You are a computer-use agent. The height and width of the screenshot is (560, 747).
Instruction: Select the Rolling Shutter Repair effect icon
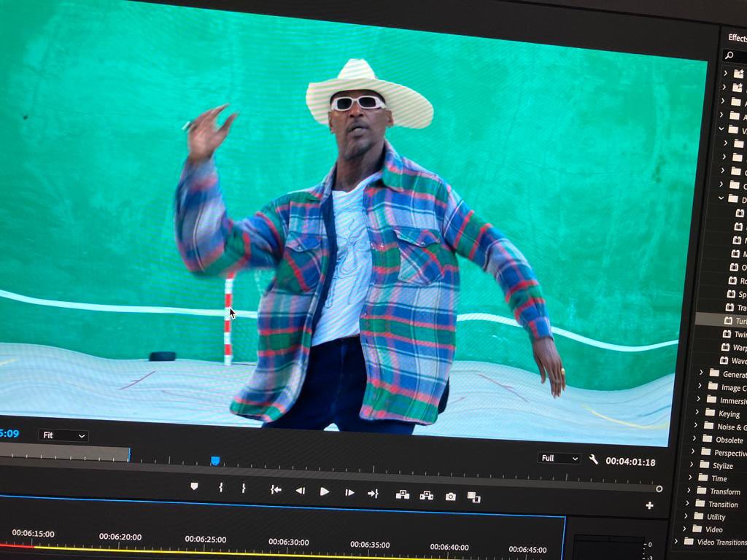click(732, 281)
